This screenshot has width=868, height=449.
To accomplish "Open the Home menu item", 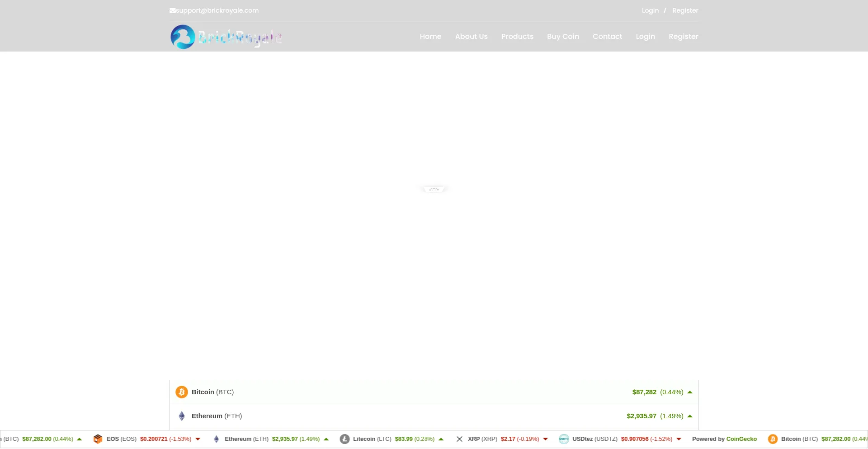I will (430, 37).
